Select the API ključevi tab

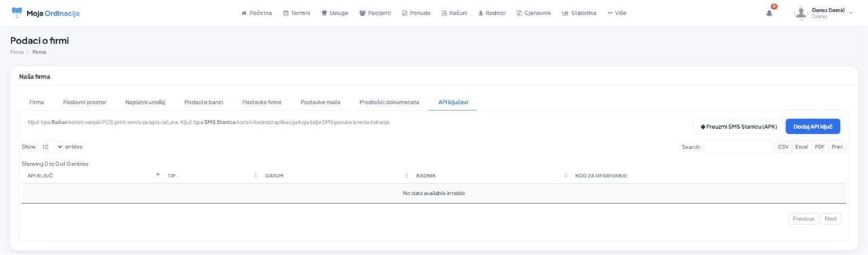coord(453,102)
